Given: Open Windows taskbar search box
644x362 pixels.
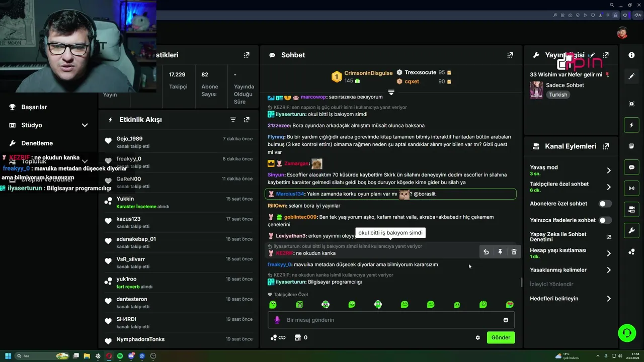Looking at the screenshot, I should pos(41,356).
